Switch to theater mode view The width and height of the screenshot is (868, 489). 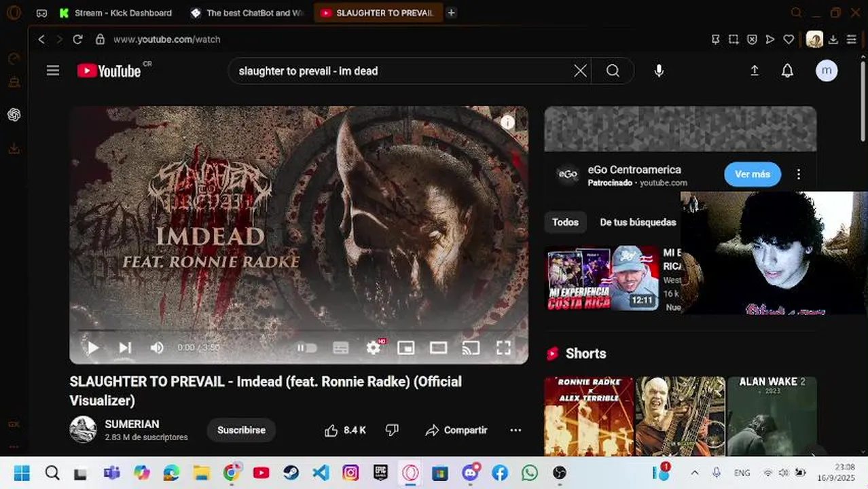[x=438, y=348]
